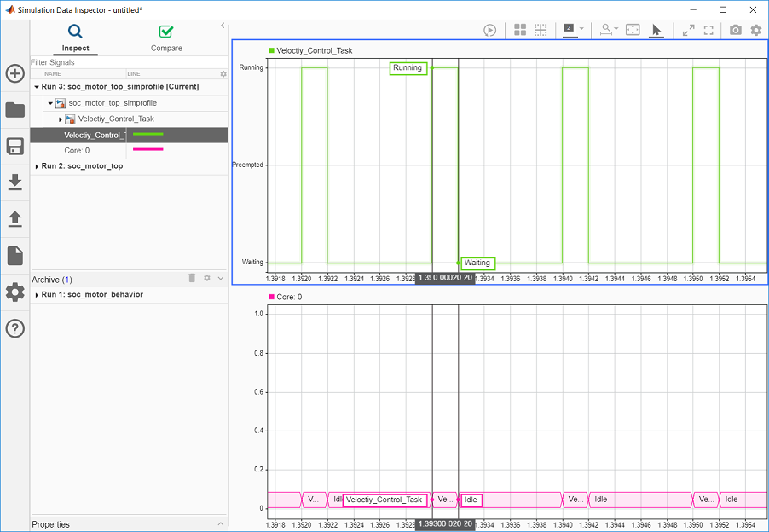
Task: Switch to the Compare tab
Action: coord(166,38)
